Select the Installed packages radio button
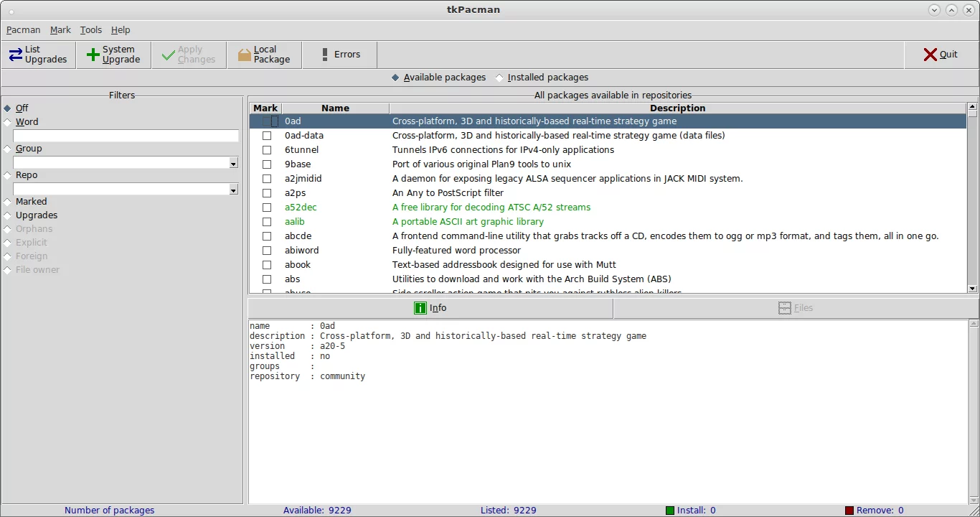The height and width of the screenshot is (517, 980). [x=499, y=78]
